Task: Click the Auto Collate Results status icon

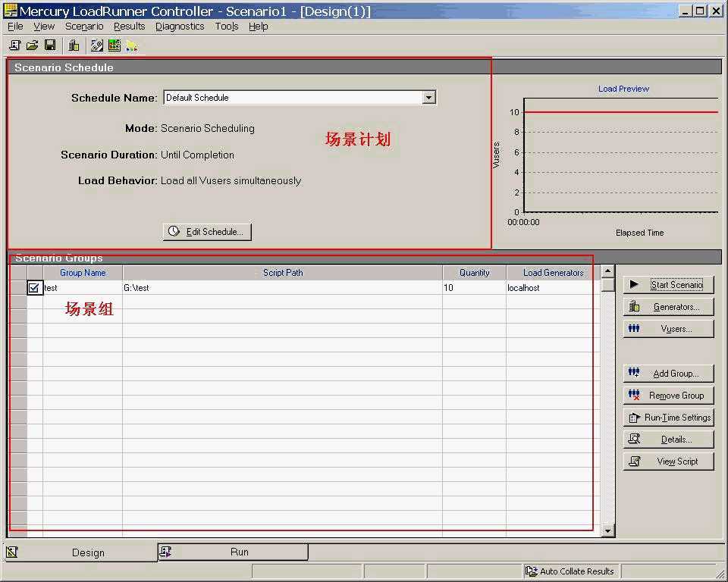Action: 531,571
